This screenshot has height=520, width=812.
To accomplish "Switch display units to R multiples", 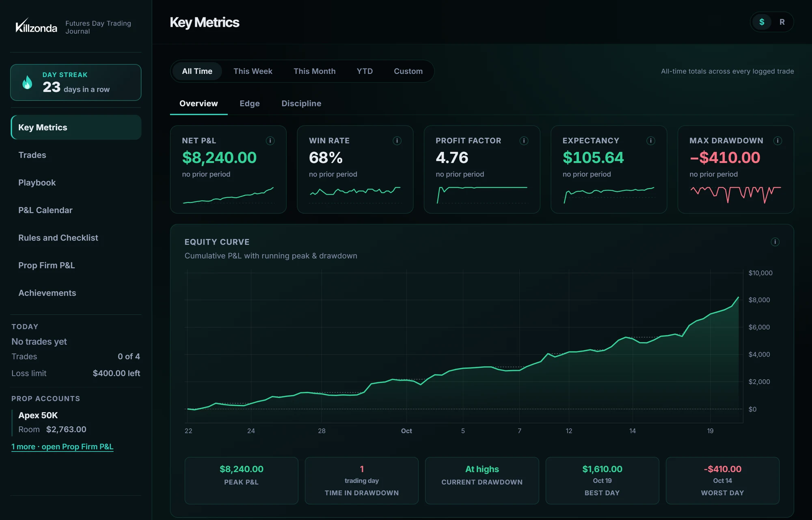I will [x=782, y=22].
